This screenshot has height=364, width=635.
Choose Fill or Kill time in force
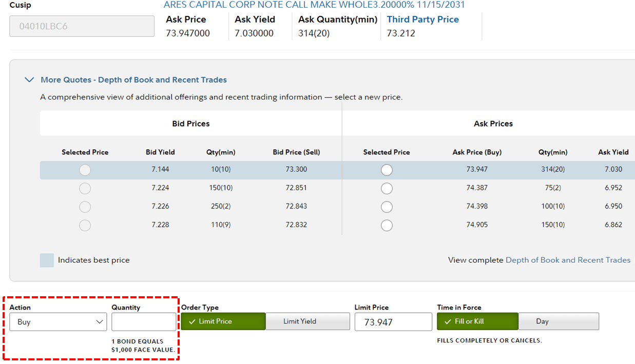pyautogui.click(x=477, y=321)
